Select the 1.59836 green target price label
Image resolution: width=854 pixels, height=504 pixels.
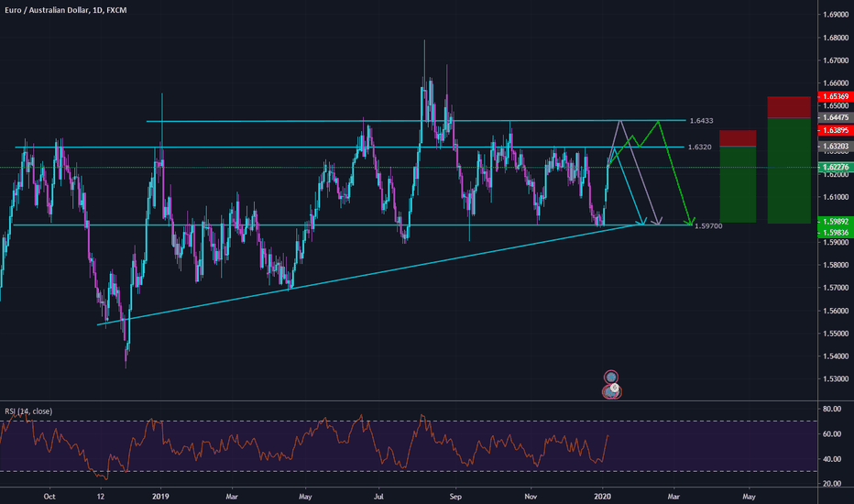click(836, 233)
